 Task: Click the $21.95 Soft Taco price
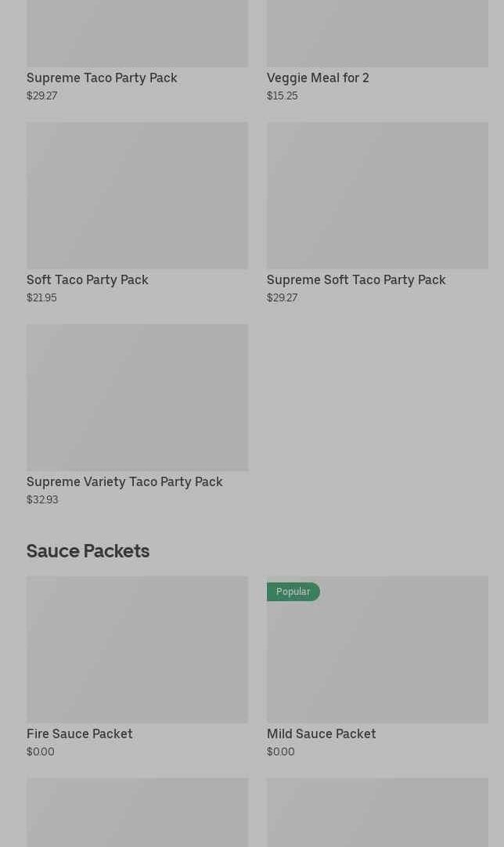(41, 297)
